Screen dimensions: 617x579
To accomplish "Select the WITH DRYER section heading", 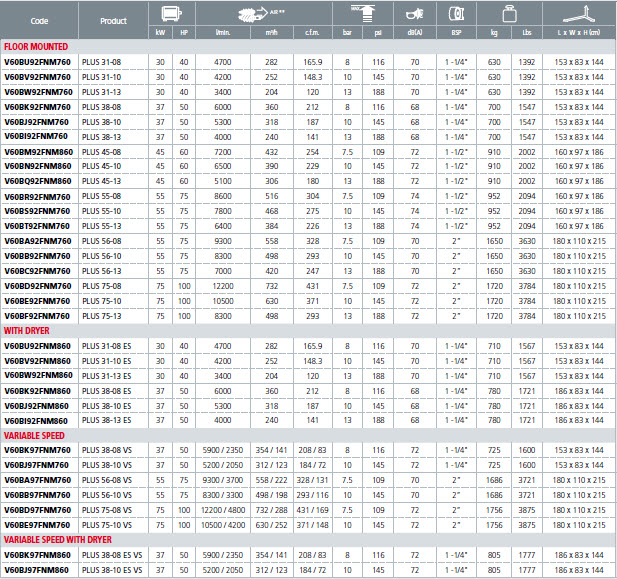I will 27,331.
